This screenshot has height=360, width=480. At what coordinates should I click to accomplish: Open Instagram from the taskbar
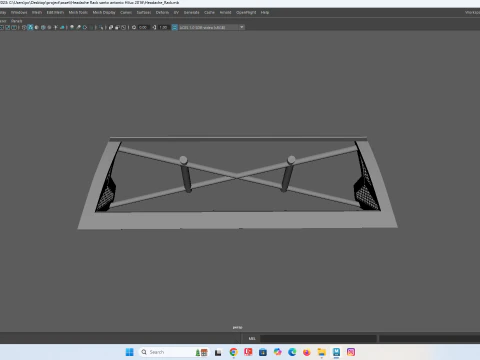351,352
